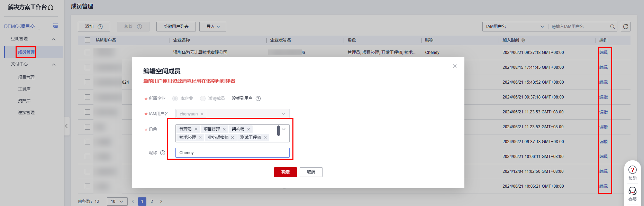Click the help icon next to 没找到用户
Viewport: 644px width, 206px height.
tap(258, 99)
